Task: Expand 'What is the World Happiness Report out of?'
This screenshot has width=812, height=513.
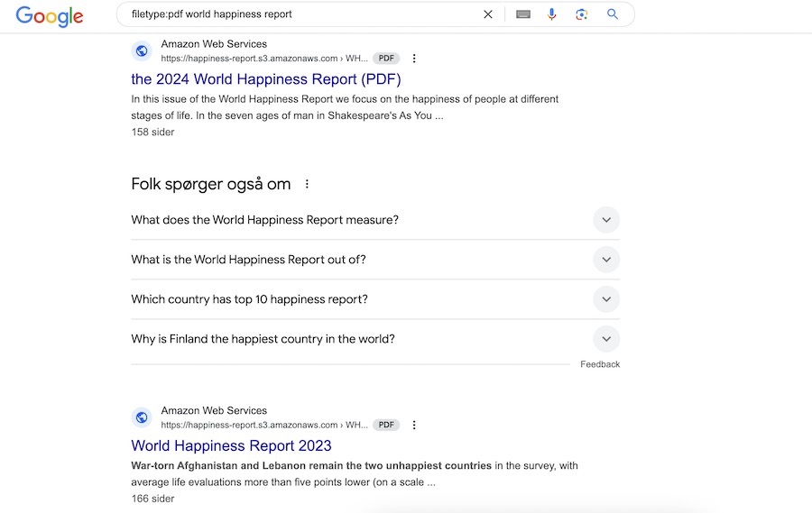Action: [375, 260]
